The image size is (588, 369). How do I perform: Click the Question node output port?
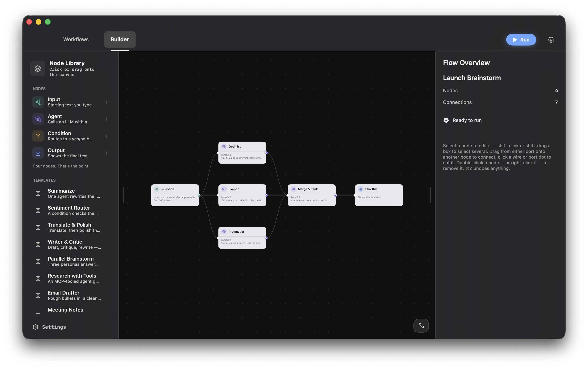pos(199,195)
